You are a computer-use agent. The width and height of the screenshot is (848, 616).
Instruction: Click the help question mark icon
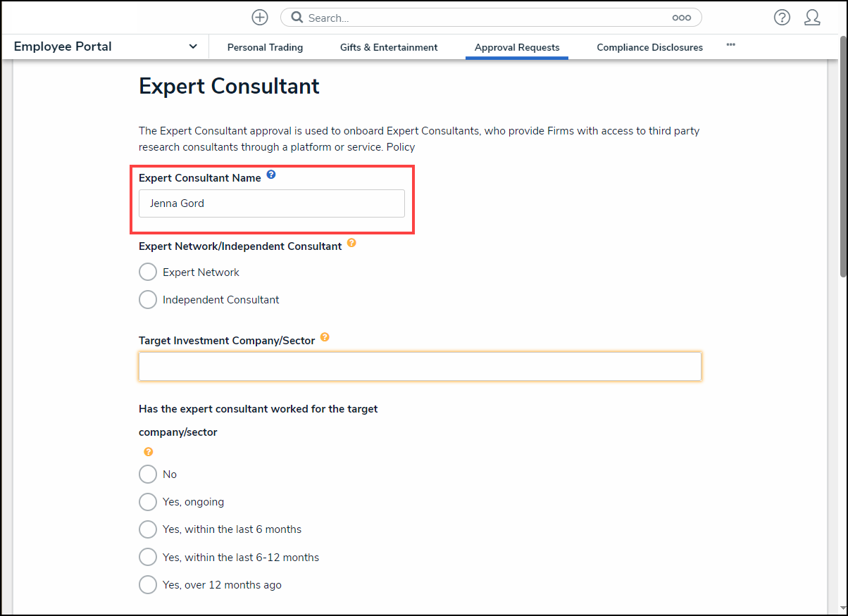click(x=782, y=17)
